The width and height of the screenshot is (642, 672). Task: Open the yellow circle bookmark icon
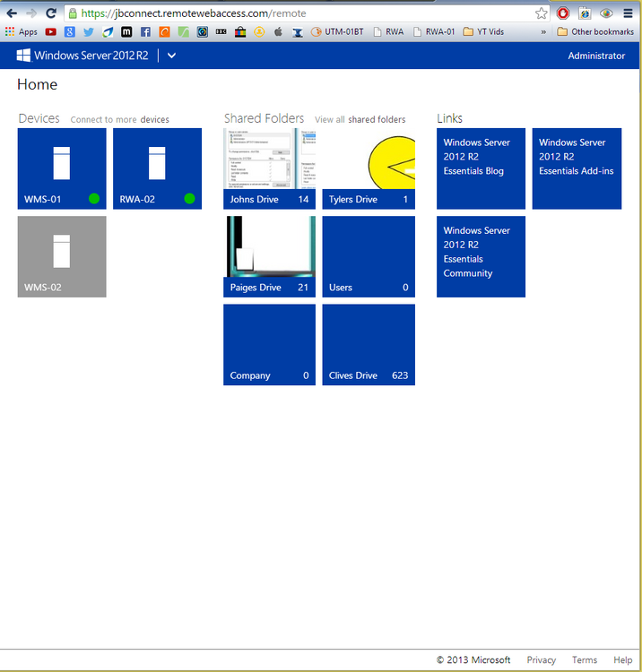259,31
